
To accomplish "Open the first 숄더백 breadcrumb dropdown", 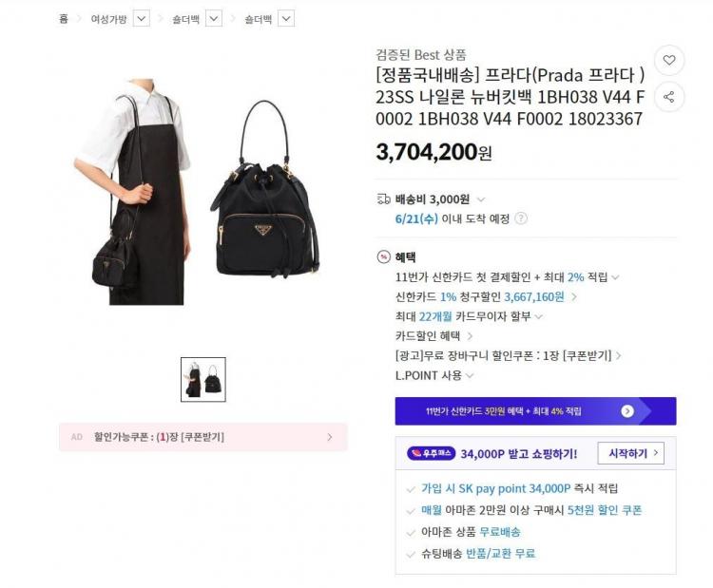I will point(214,19).
